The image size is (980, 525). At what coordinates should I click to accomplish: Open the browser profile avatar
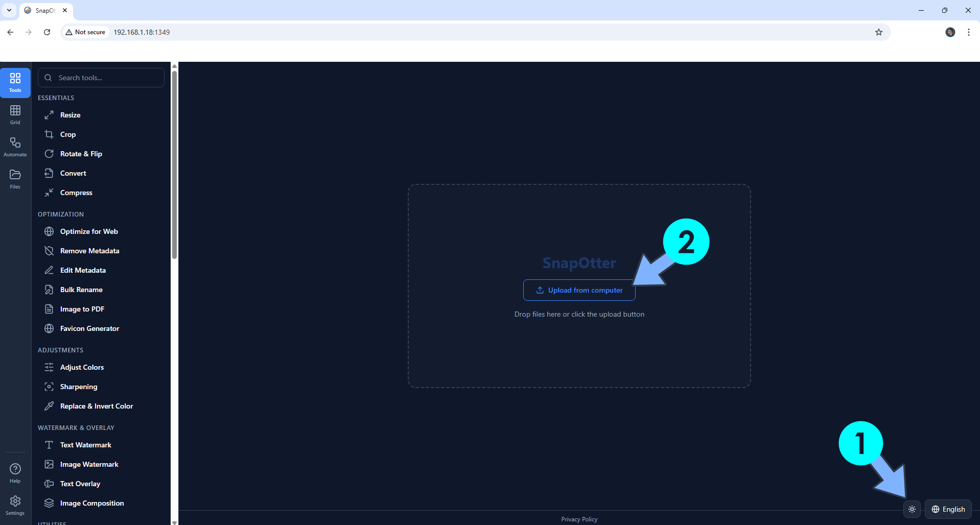click(950, 32)
